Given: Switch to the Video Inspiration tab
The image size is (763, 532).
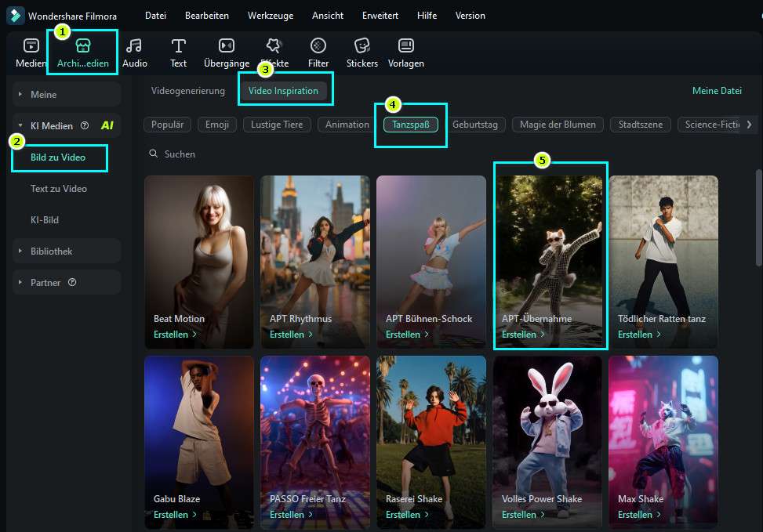Looking at the screenshot, I should click(x=283, y=91).
